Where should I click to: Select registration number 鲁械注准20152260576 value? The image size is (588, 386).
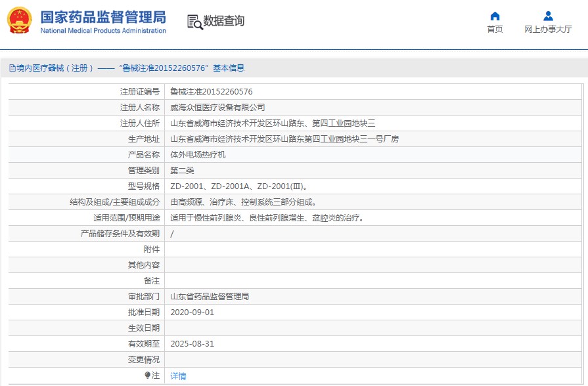coord(212,92)
